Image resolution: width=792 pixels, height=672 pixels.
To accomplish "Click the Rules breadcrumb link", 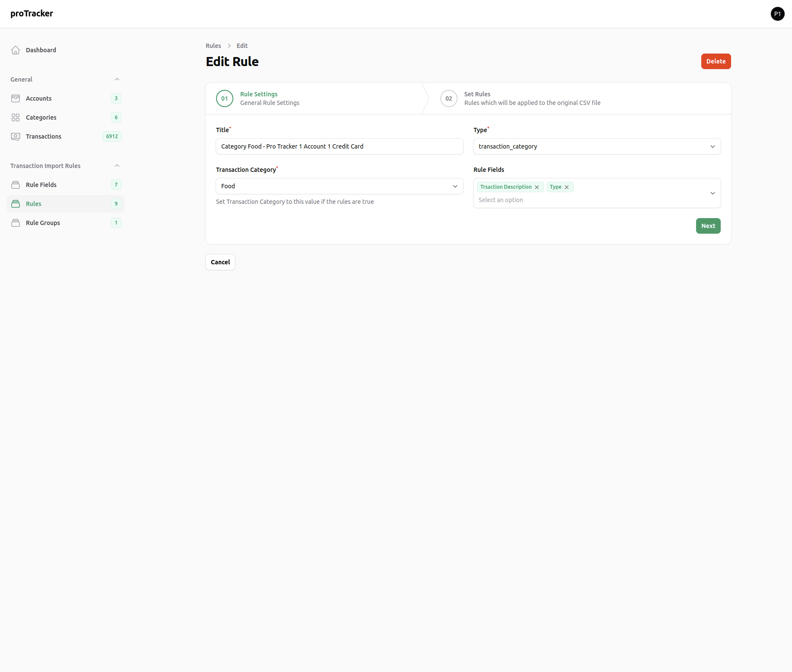I will coord(213,46).
